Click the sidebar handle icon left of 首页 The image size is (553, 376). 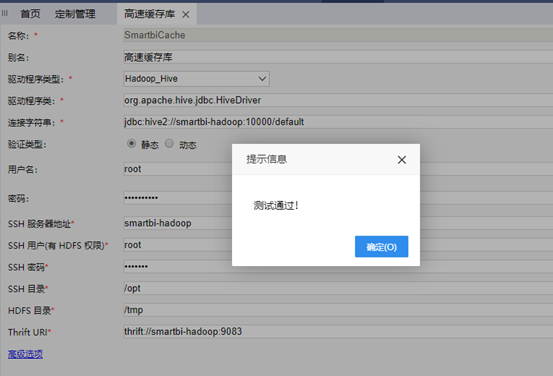5,13
